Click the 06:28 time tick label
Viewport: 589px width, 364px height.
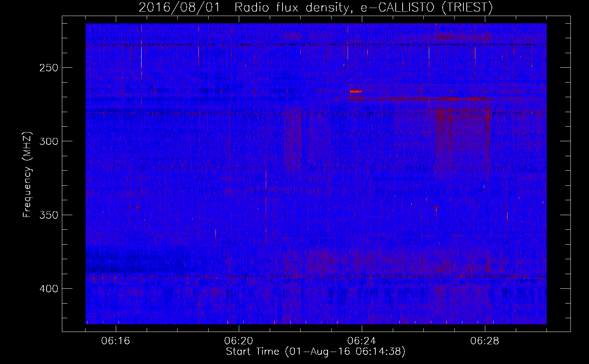(485, 341)
